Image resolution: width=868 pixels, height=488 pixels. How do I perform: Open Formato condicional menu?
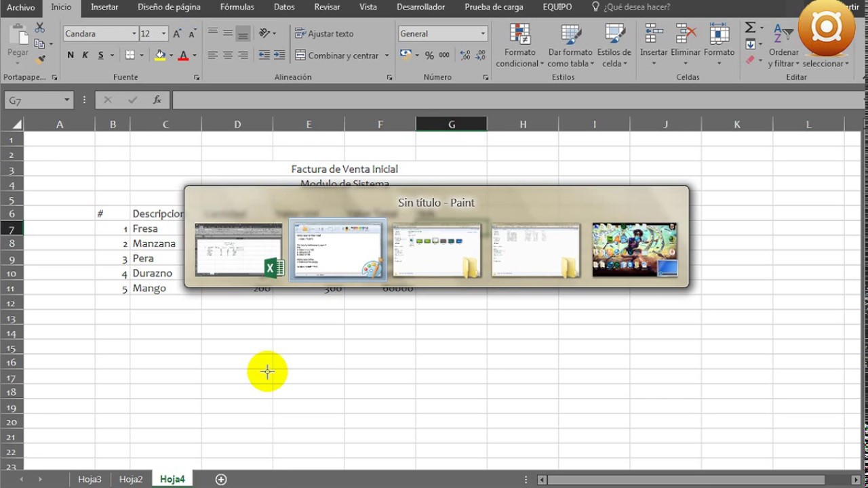(520, 45)
